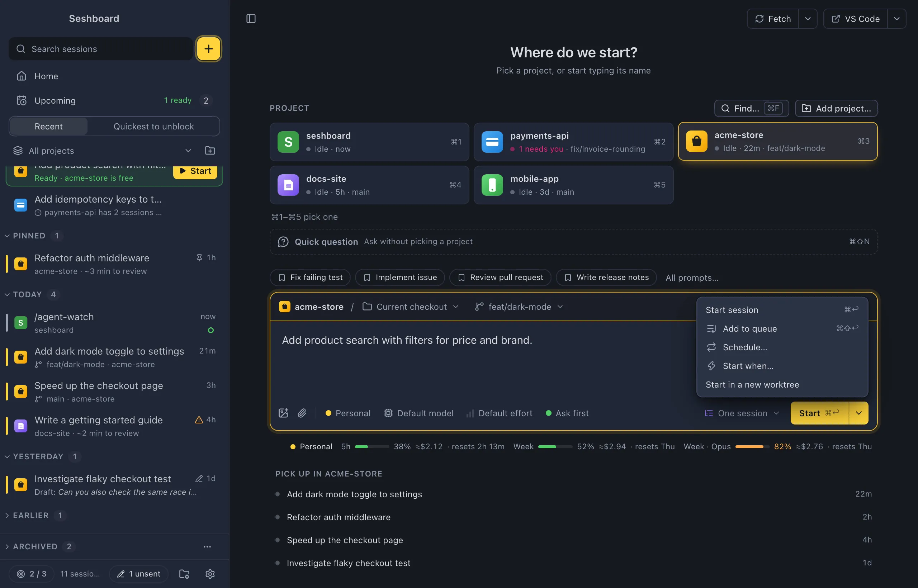Viewport: 918px width, 588px height.
Task: Click into the Search sessions field
Action: click(x=101, y=49)
